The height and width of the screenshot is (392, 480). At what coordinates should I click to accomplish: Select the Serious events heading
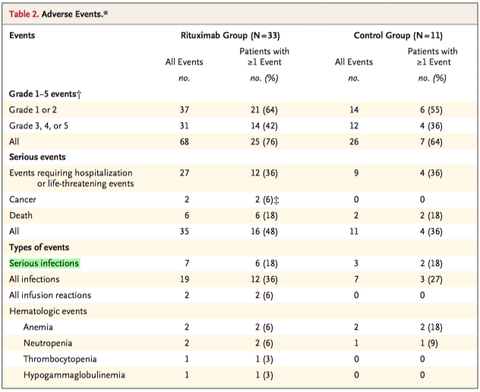click(37, 157)
